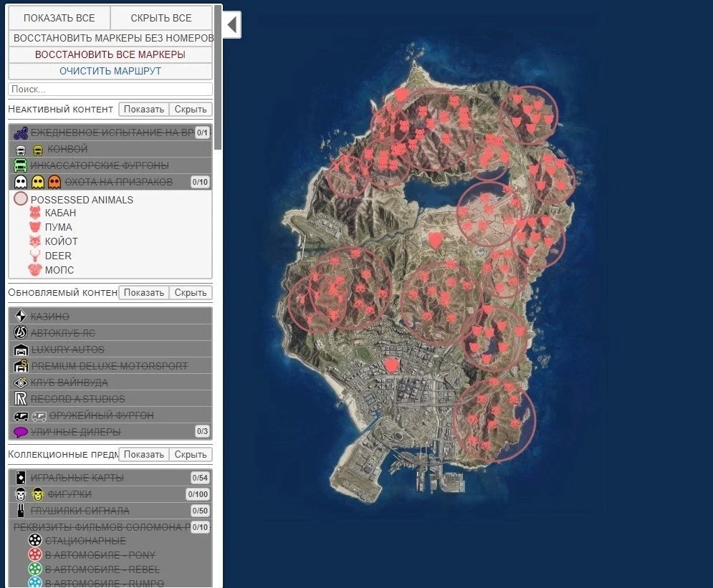
Task: Select the ПОКАЗАТЬ ВСЕ tab button
Action: click(59, 18)
